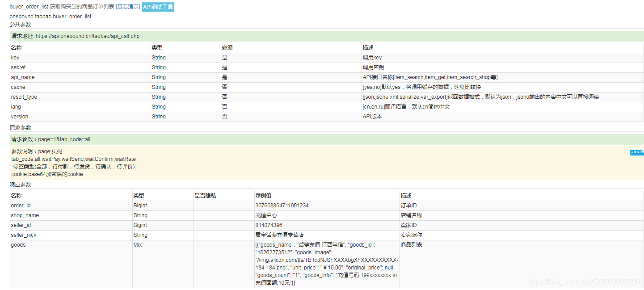This screenshot has height=290, width=644.
Task: Select the 'version' parameter name cell
Action: 80,117
